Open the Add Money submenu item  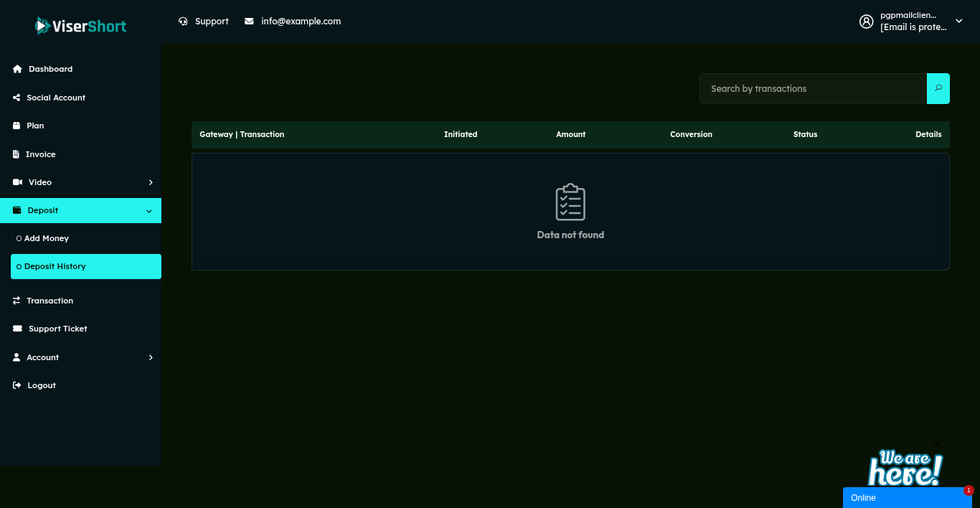[47, 238]
